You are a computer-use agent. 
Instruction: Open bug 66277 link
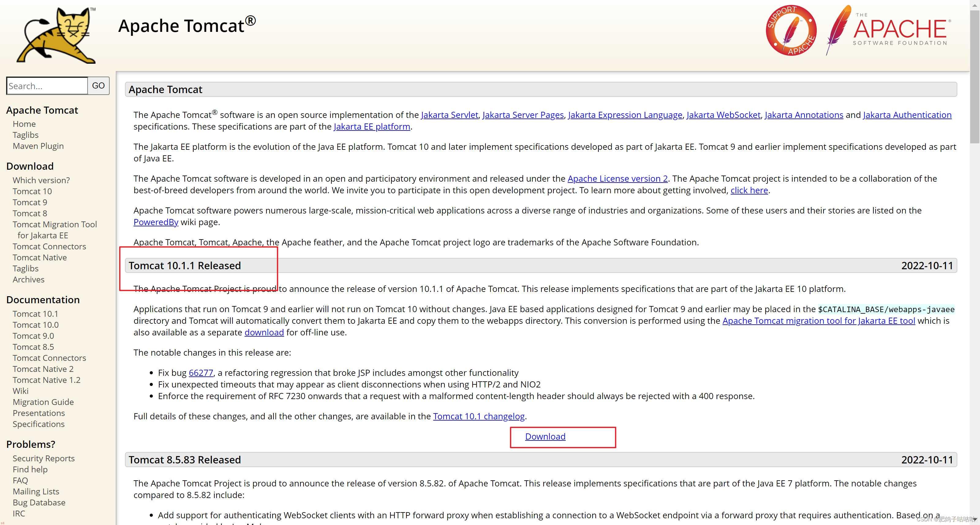(201, 373)
